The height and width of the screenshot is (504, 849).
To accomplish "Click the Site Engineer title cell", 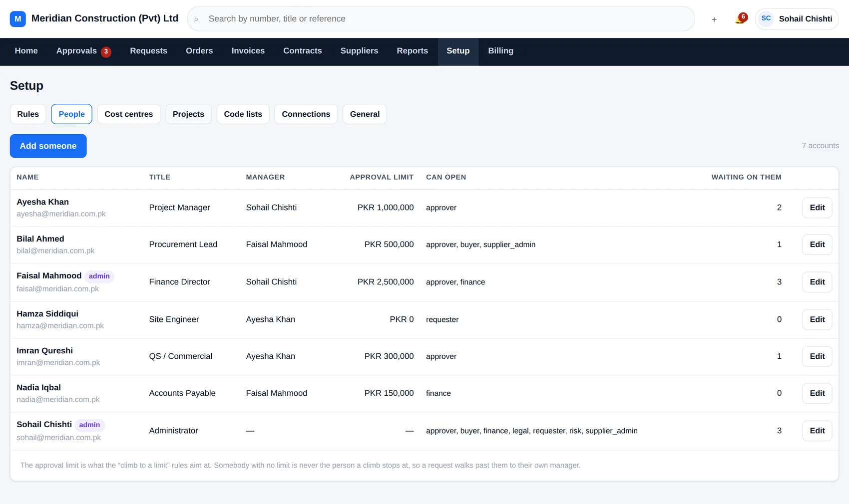I will [174, 319].
